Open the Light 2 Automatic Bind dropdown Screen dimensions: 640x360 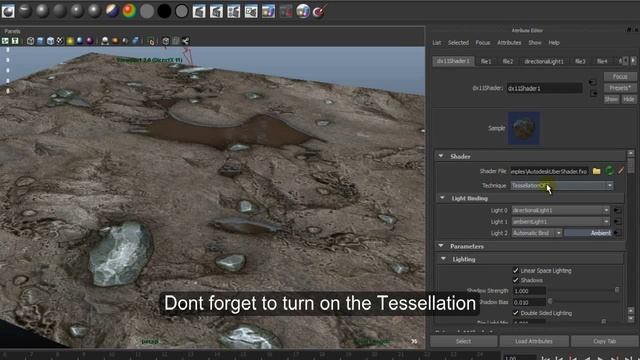(537, 233)
